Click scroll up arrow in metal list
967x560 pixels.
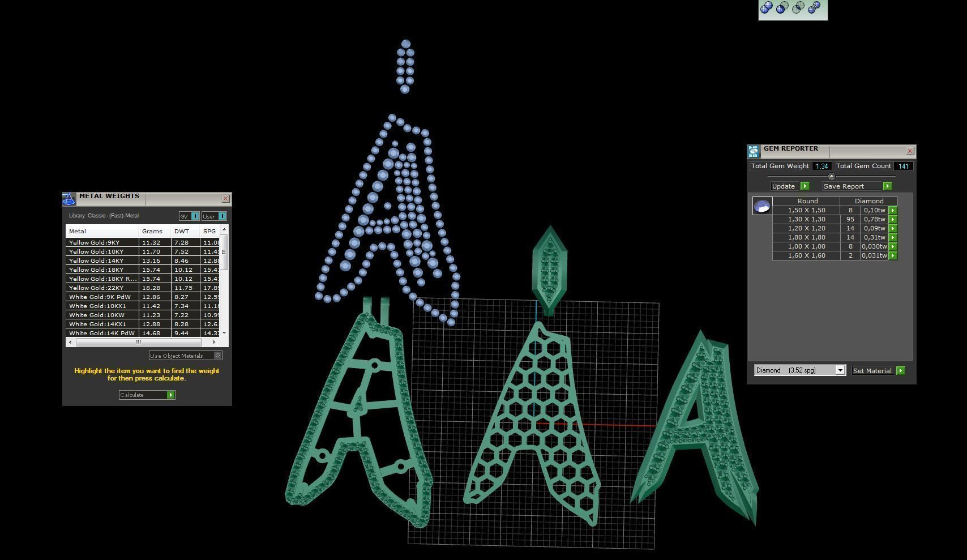pos(224,229)
